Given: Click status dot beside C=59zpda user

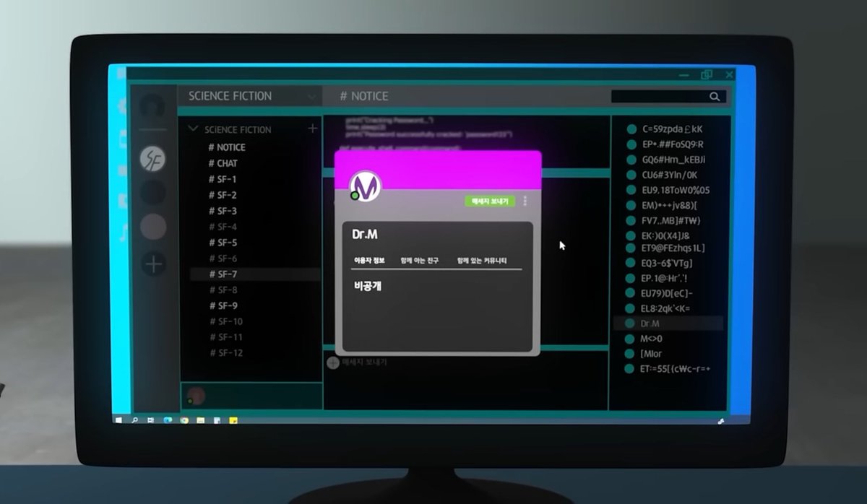Looking at the screenshot, I should tap(631, 129).
